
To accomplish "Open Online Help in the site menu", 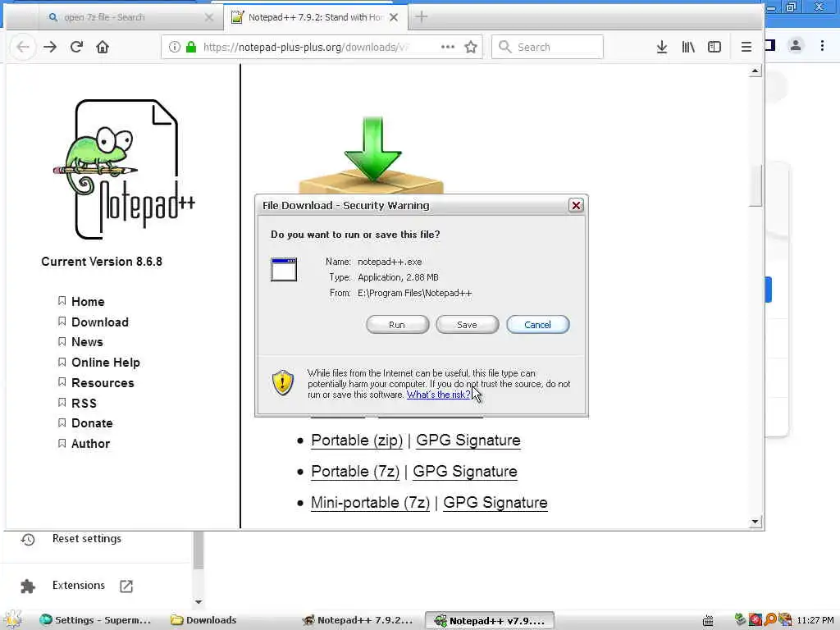I will click(x=106, y=362).
